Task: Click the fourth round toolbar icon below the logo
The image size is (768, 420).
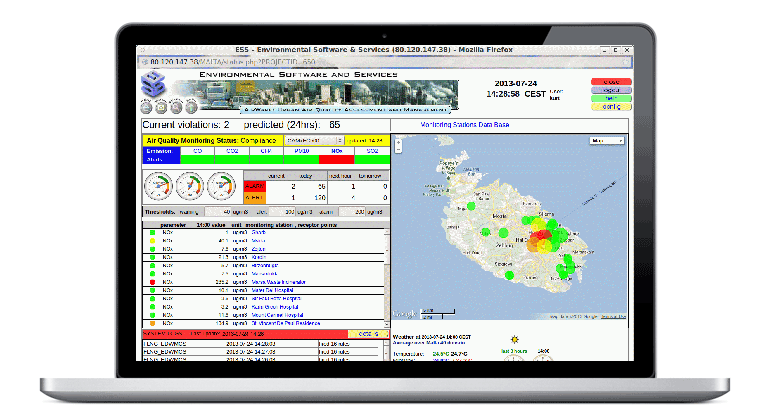Action: [191, 106]
